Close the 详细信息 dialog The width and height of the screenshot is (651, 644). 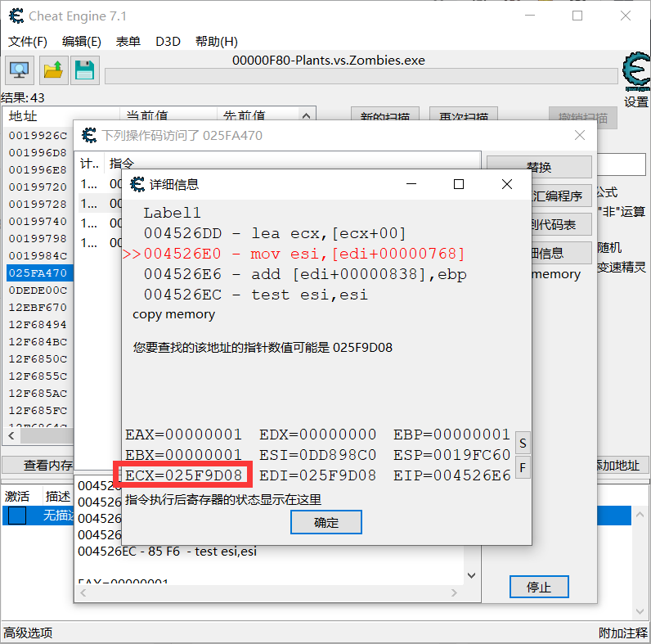507,184
